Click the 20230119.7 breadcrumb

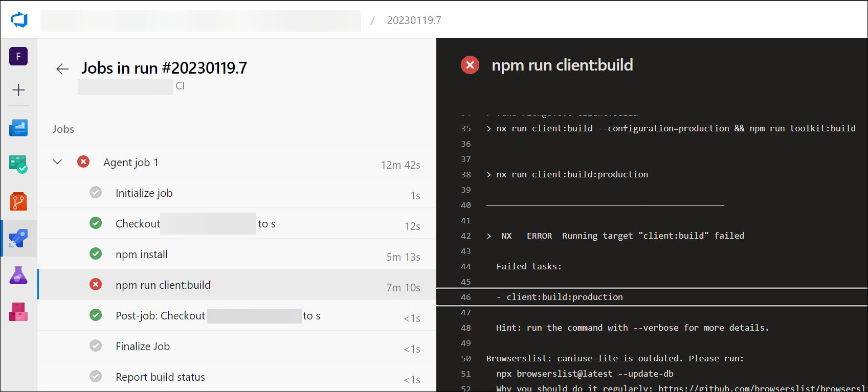point(414,20)
